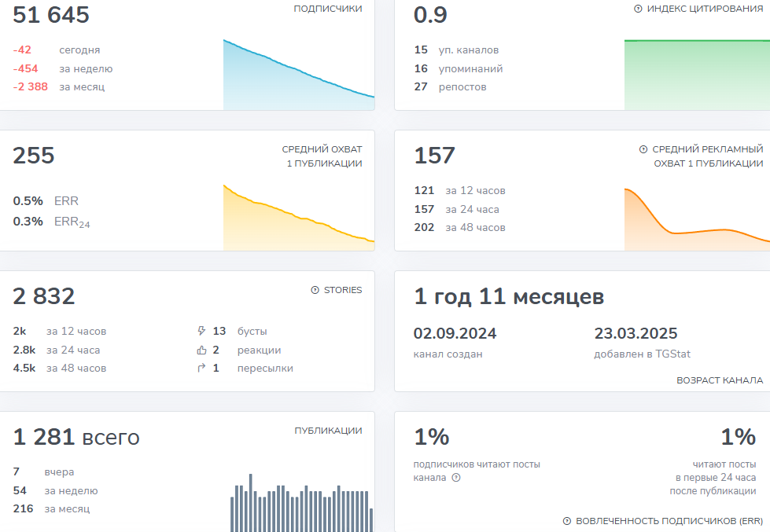
Task: Click '-2 388' monthly subscribers value
Action: point(31,87)
